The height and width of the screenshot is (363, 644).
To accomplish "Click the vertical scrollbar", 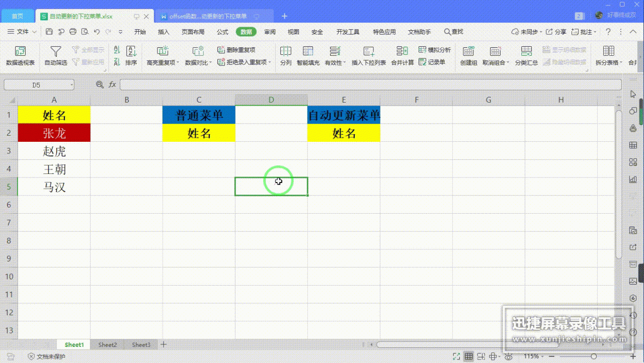I will (619, 184).
